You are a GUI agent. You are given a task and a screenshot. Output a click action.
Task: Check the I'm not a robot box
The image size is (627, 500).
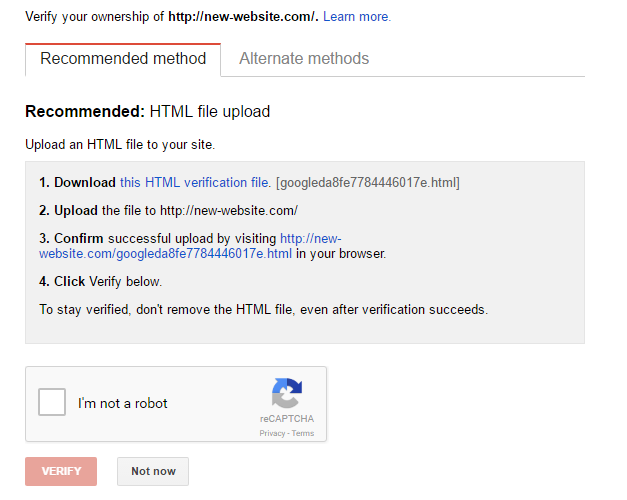(52, 402)
